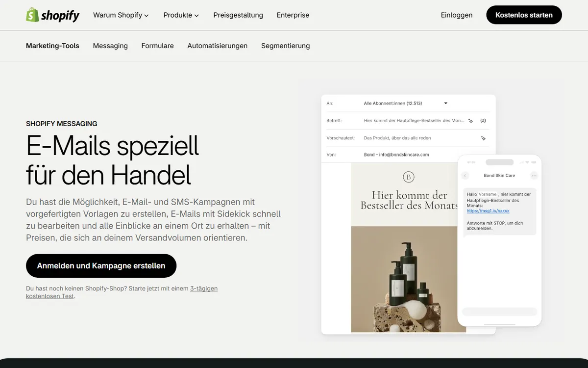Click Anmelden und Kampagne erstellen
The image size is (588, 368).
pos(101,266)
